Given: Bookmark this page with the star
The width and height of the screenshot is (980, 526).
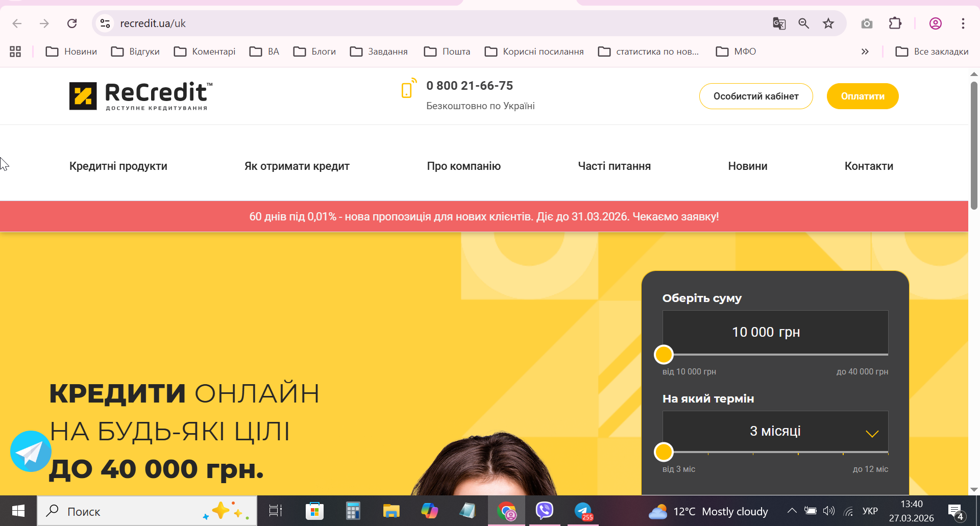Looking at the screenshot, I should (x=828, y=23).
